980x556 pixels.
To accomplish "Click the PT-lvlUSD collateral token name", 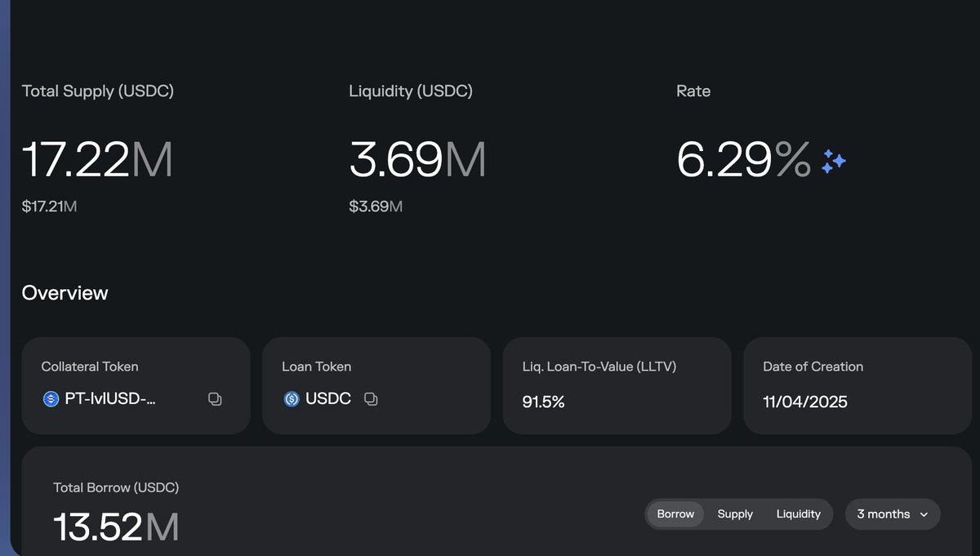I will click(x=109, y=399).
